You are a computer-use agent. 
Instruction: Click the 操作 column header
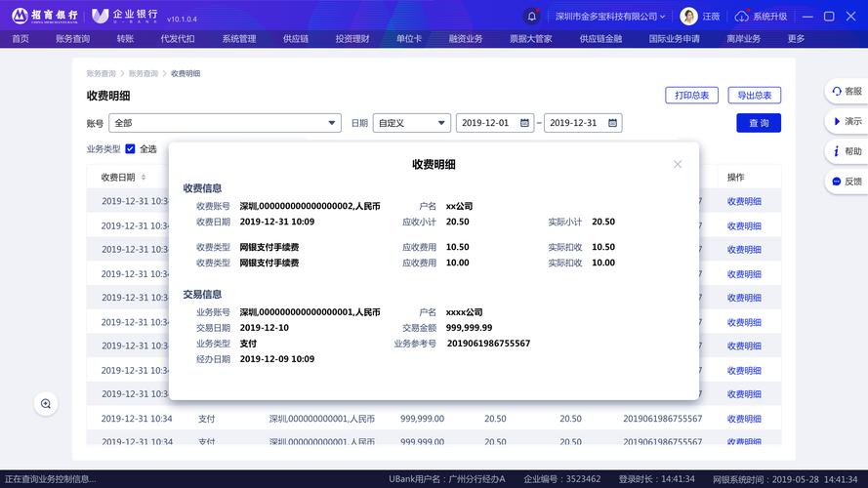735,177
